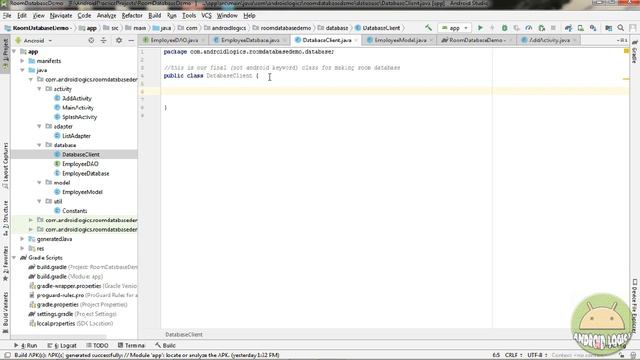Collapse the util package
The height and width of the screenshot is (360, 640).
[x=39, y=202]
